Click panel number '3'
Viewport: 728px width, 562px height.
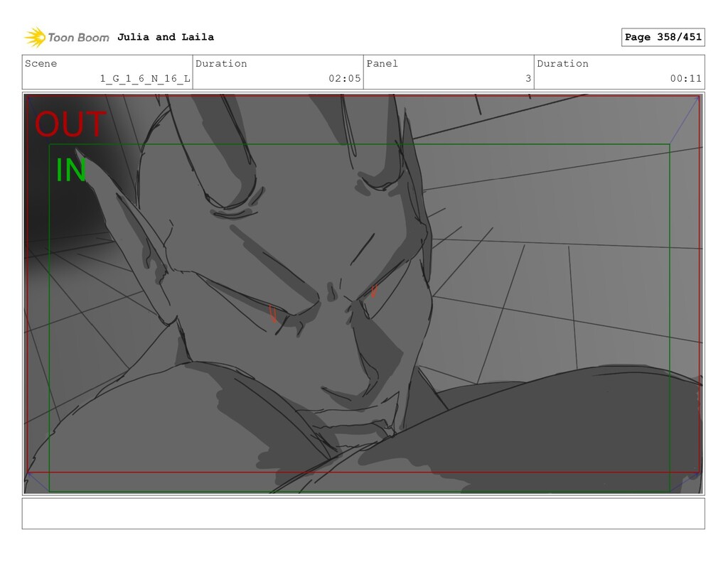[528, 78]
